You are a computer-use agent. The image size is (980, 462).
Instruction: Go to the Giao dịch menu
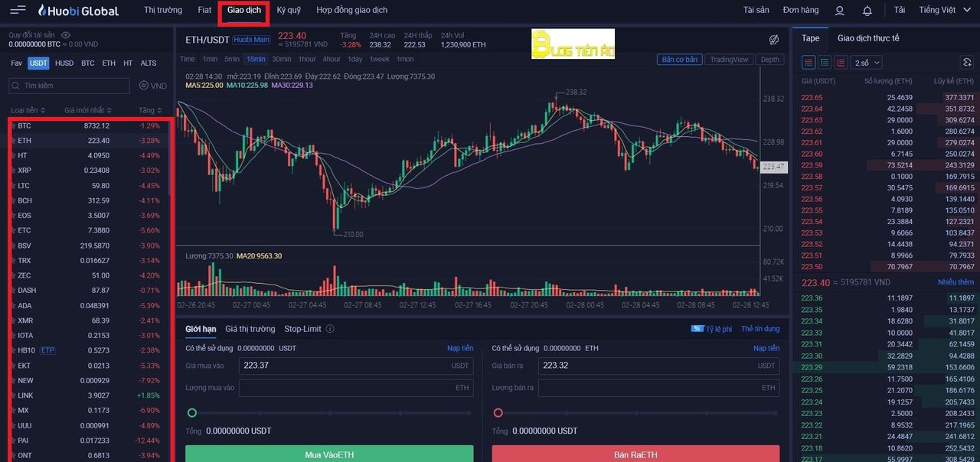pos(244,11)
